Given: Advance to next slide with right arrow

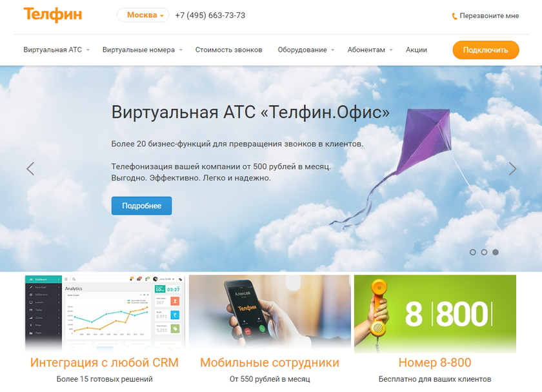Looking at the screenshot, I should pyautogui.click(x=512, y=168).
